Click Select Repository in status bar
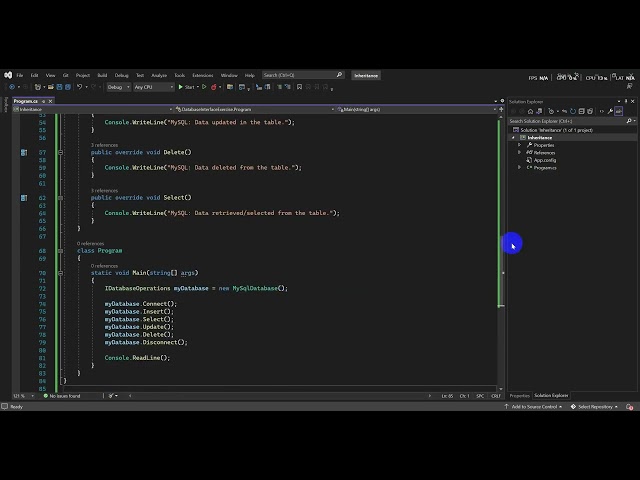 point(594,407)
